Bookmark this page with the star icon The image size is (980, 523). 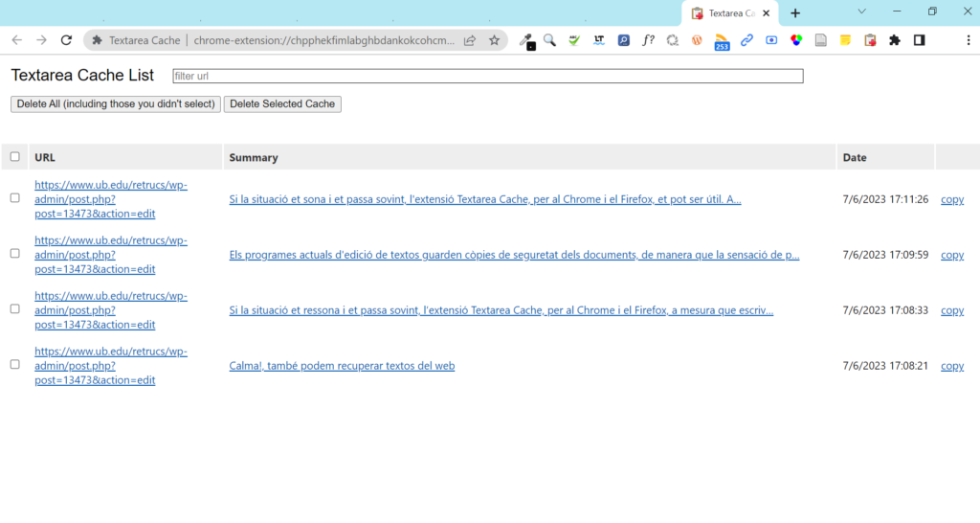click(x=494, y=40)
